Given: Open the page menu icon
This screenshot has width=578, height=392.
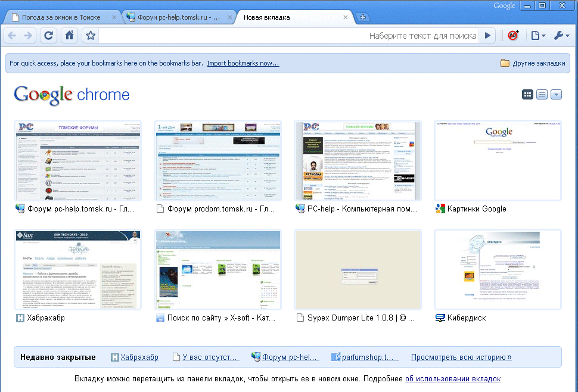Looking at the screenshot, I should pos(538,36).
